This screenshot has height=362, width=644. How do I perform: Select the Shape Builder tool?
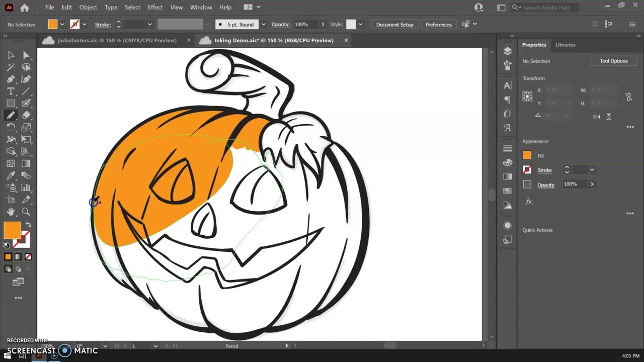coord(11,151)
